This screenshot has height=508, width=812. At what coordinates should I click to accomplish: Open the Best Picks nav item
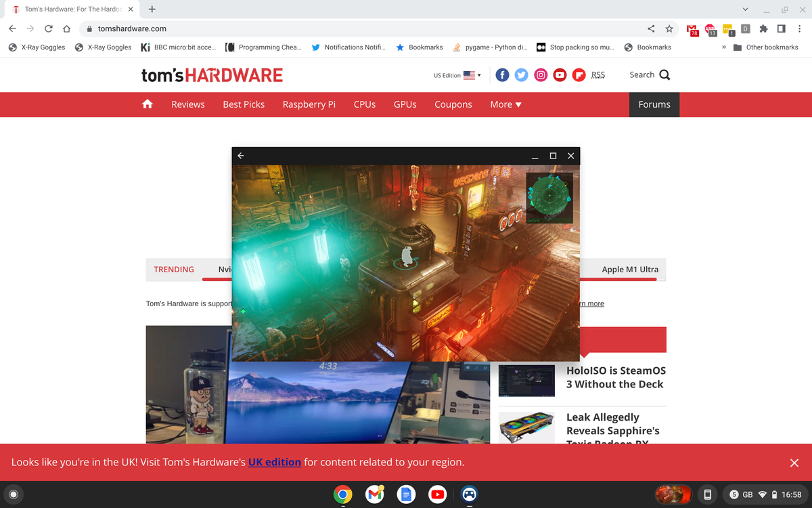tap(244, 104)
